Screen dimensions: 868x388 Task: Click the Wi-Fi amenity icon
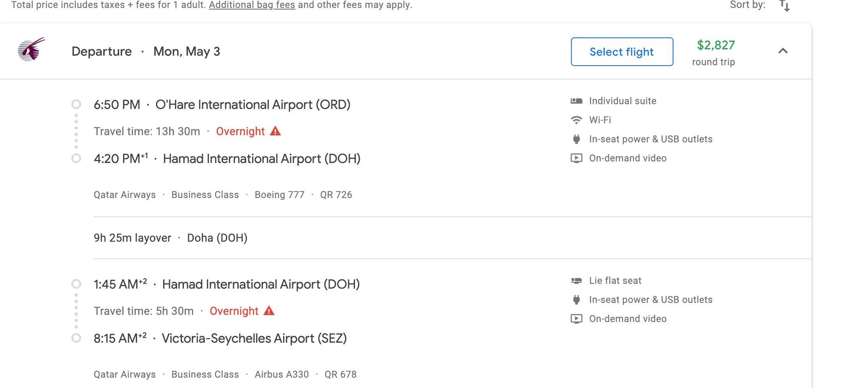coord(576,120)
